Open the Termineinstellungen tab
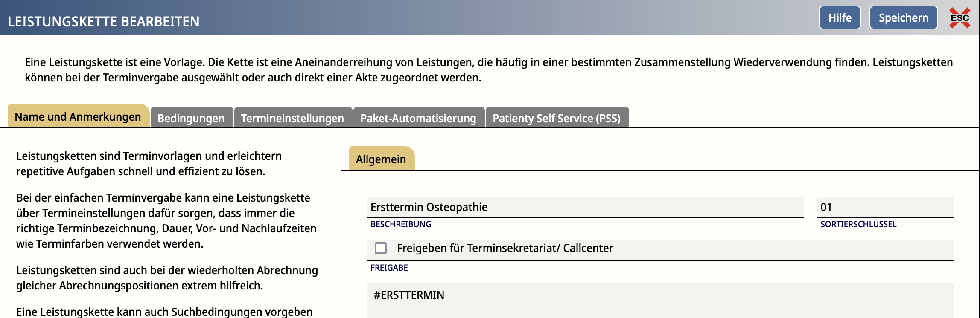980x318 pixels. (x=292, y=118)
